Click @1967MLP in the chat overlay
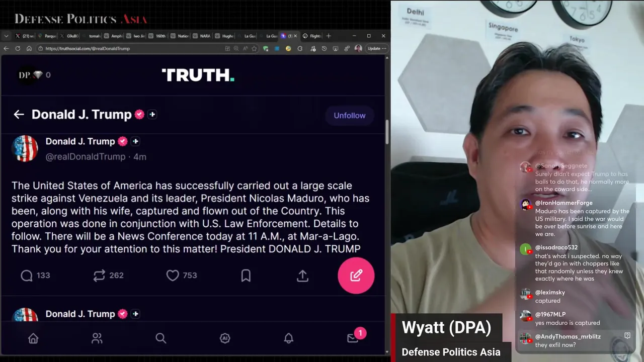 pyautogui.click(x=550, y=314)
